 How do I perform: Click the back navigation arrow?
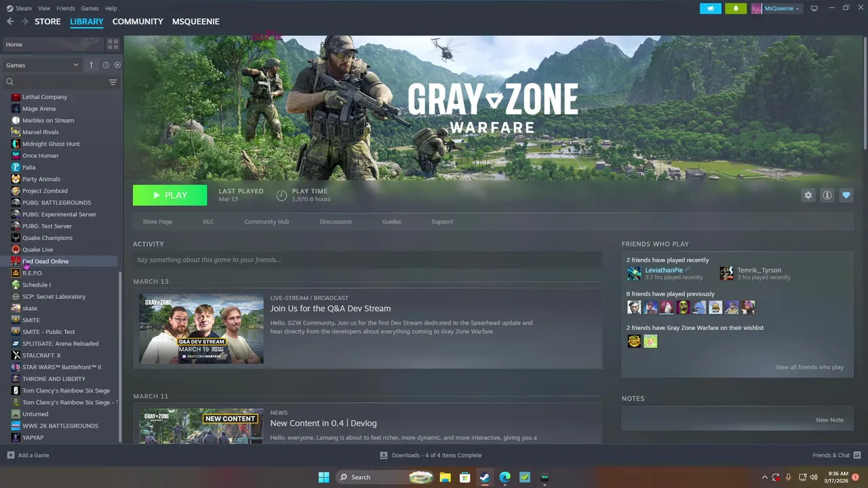click(10, 22)
